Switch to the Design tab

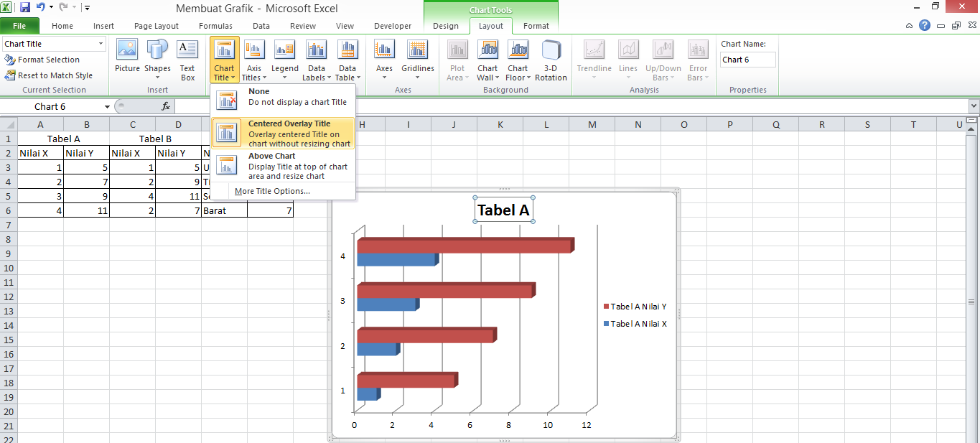(x=446, y=24)
